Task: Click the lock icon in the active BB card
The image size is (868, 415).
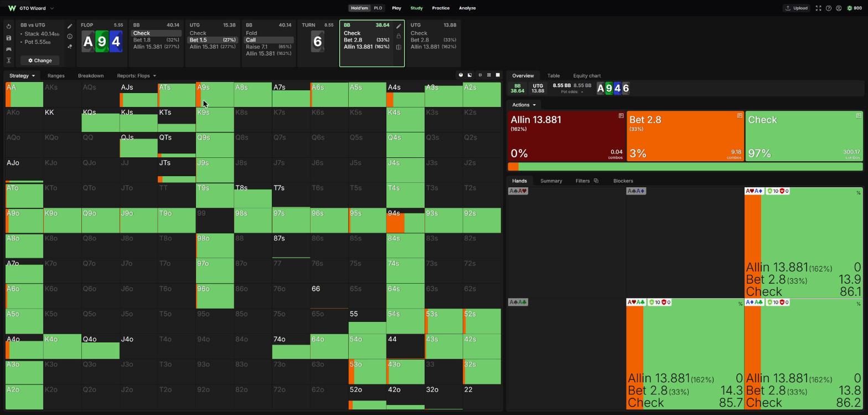Action: click(x=399, y=36)
